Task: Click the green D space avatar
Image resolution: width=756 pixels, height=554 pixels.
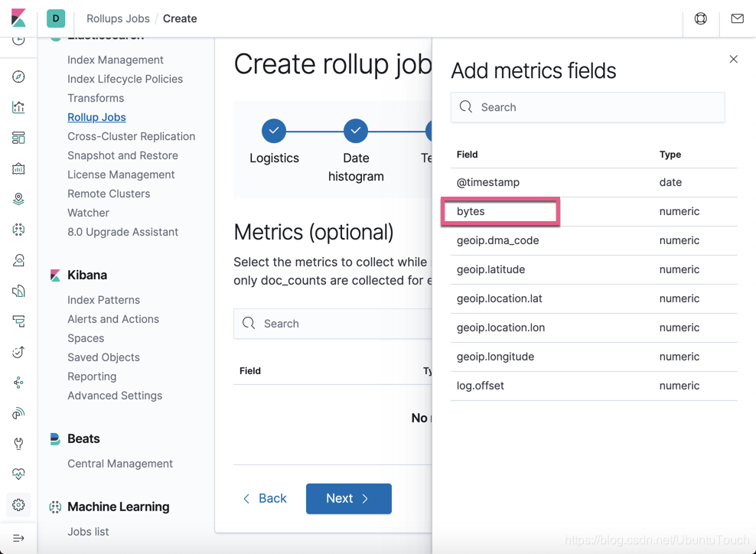Action: [56, 18]
